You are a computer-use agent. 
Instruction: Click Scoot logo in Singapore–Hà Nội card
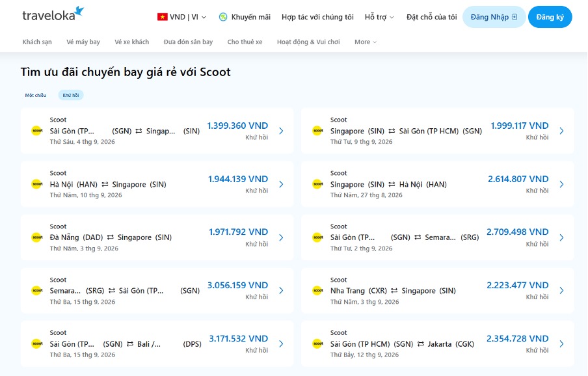(x=317, y=184)
